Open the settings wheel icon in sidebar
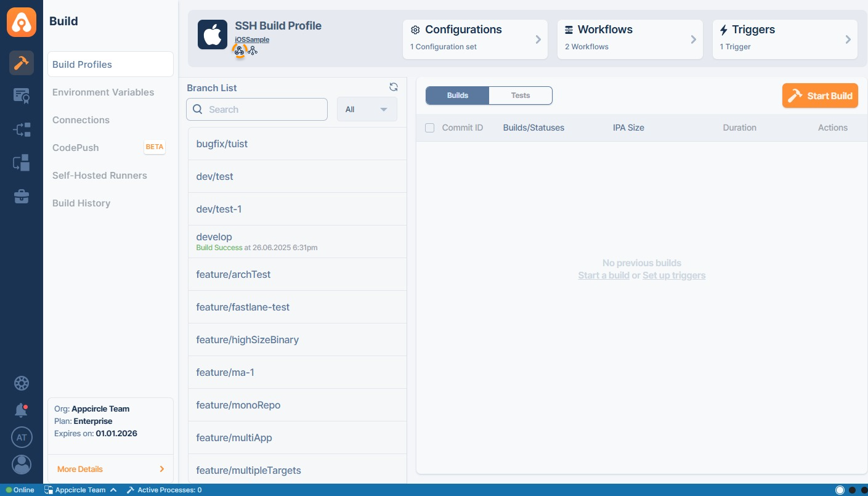The height and width of the screenshot is (496, 868). [x=22, y=383]
